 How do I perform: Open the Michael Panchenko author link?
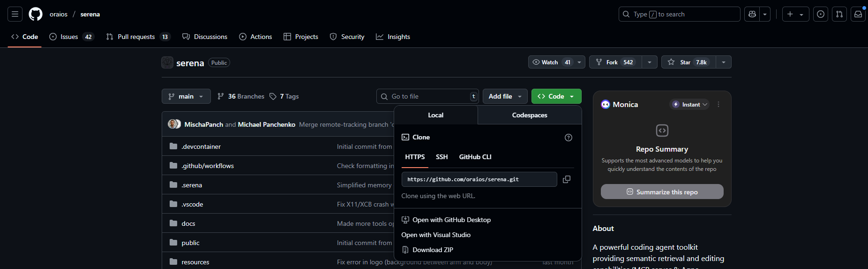pyautogui.click(x=267, y=124)
